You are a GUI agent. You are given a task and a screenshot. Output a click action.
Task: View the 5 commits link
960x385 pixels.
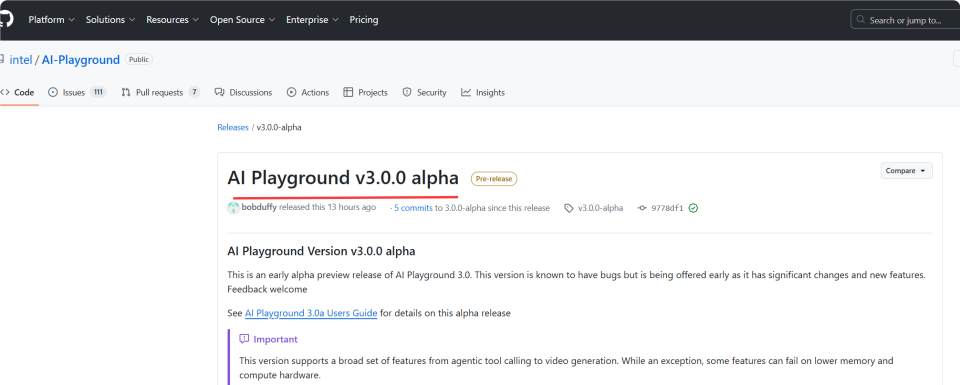point(413,208)
